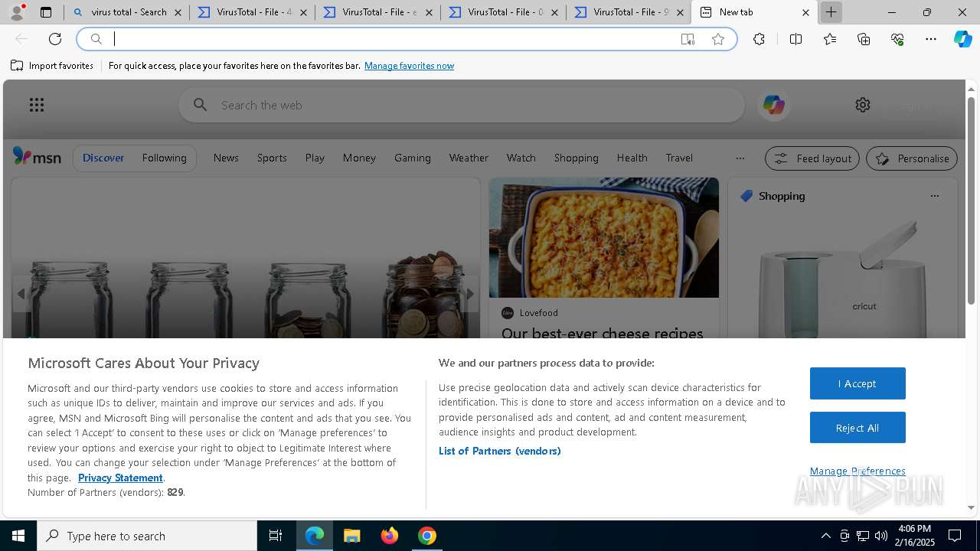
Task: Click the Search the web box
Action: pos(462,105)
